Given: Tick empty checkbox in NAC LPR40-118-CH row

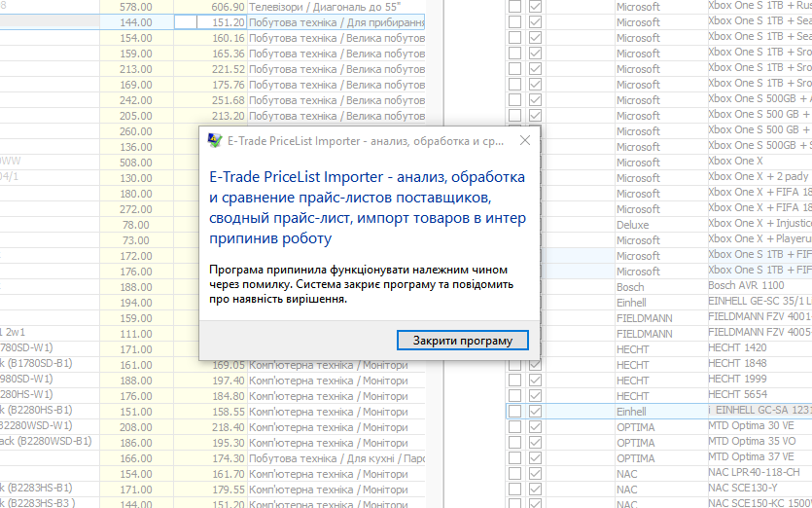Looking at the screenshot, I should pos(514,473).
